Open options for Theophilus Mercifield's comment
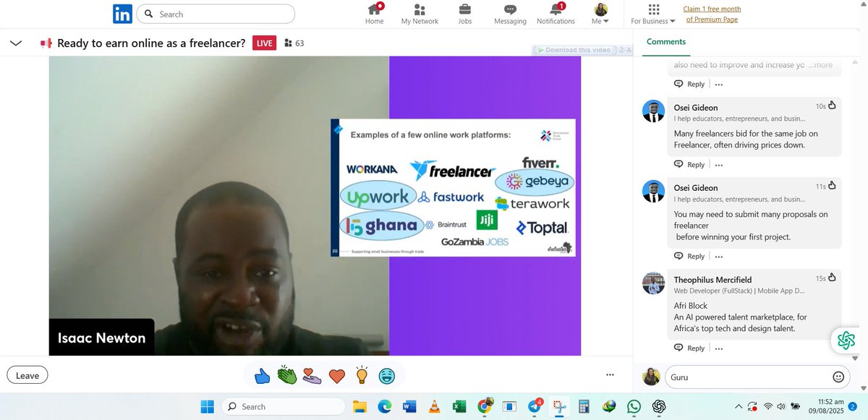868x420 pixels. tap(718, 348)
